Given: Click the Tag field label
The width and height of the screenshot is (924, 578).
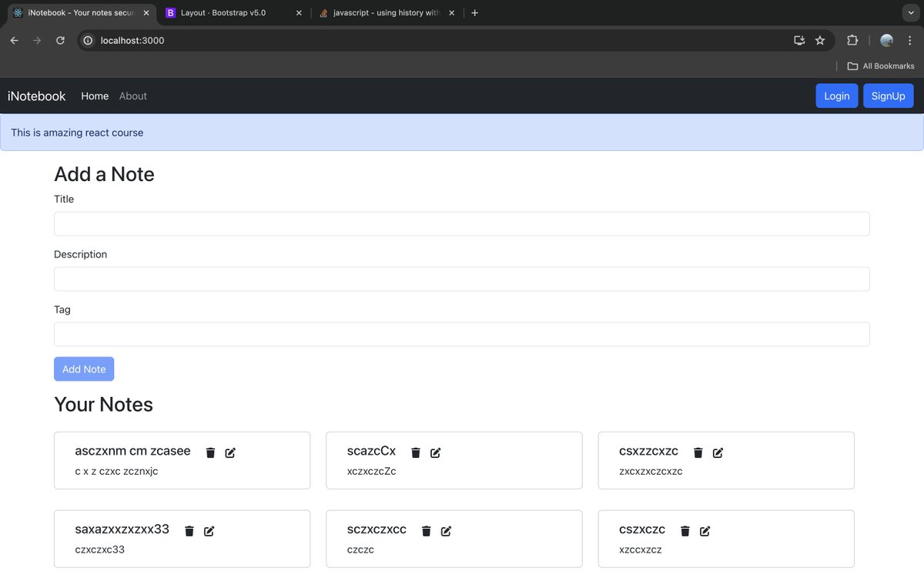Looking at the screenshot, I should [62, 310].
